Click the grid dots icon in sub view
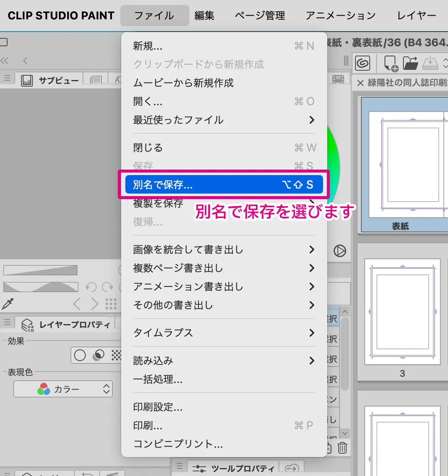Viewport: 448px width, 476px height. (111, 304)
